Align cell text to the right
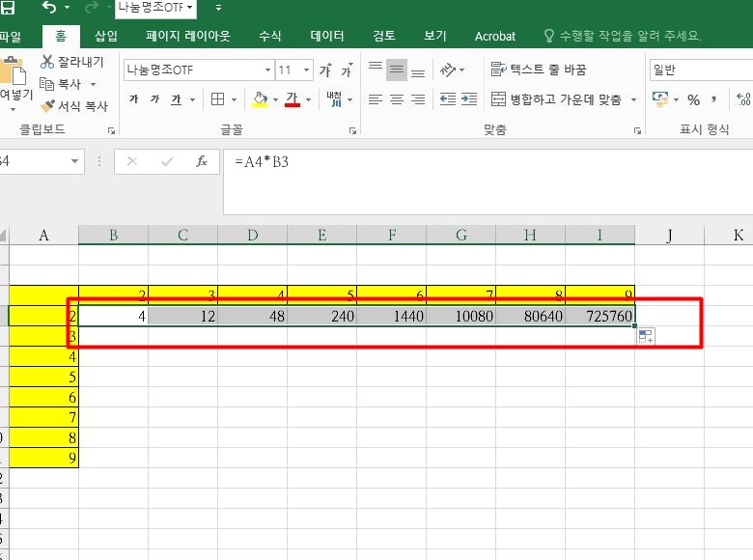This screenshot has height=560, width=753. [x=418, y=99]
